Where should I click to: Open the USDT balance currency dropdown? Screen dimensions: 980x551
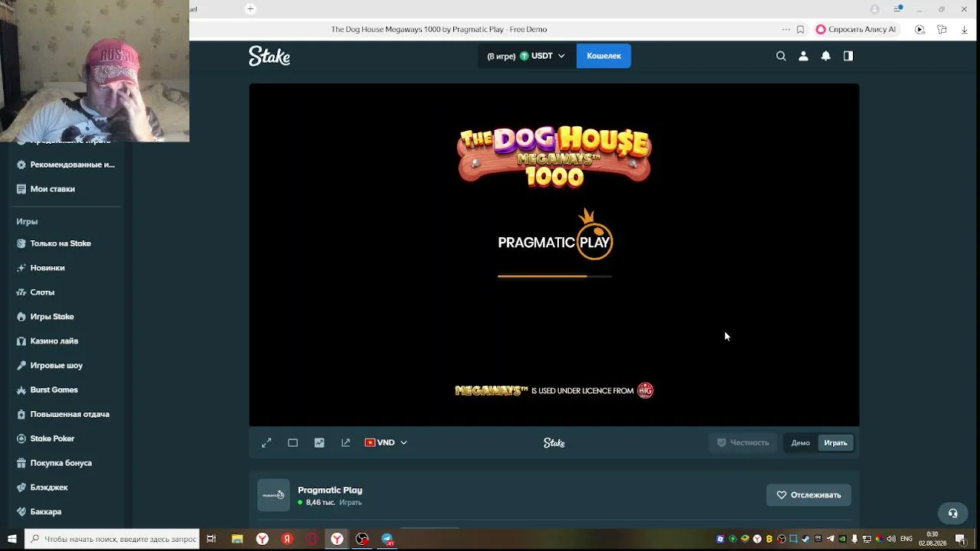pos(526,56)
